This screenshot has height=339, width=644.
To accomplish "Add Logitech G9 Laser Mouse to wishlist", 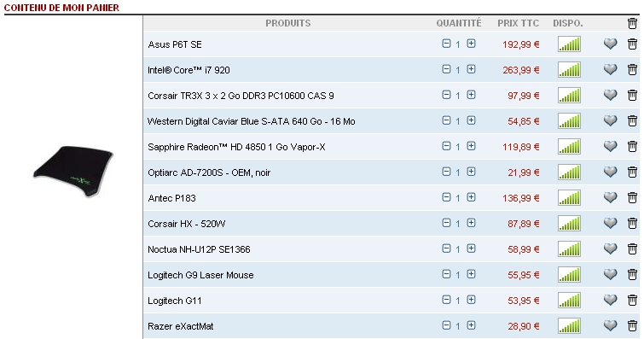I will tap(611, 274).
